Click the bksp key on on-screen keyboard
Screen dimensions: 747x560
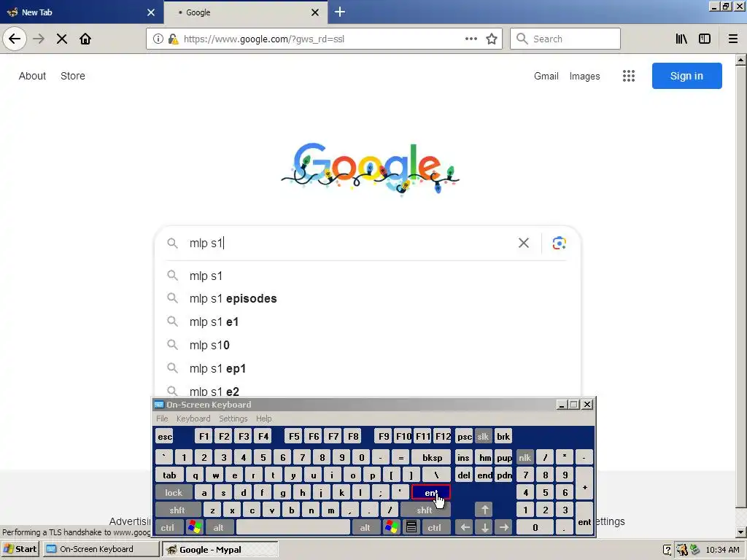[432, 458]
